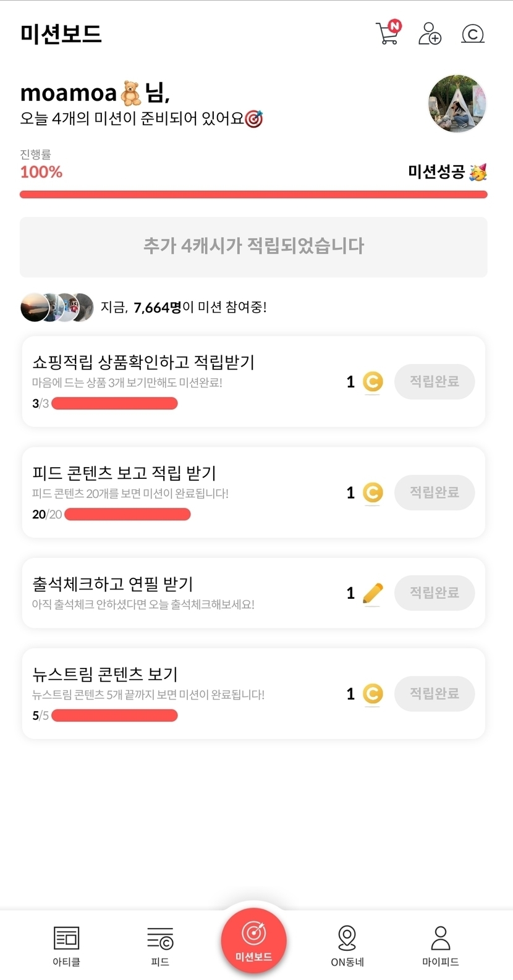The height and width of the screenshot is (980, 513).
Task: Click 적립완료 button for 쇼핑적립 mission
Action: (x=435, y=382)
